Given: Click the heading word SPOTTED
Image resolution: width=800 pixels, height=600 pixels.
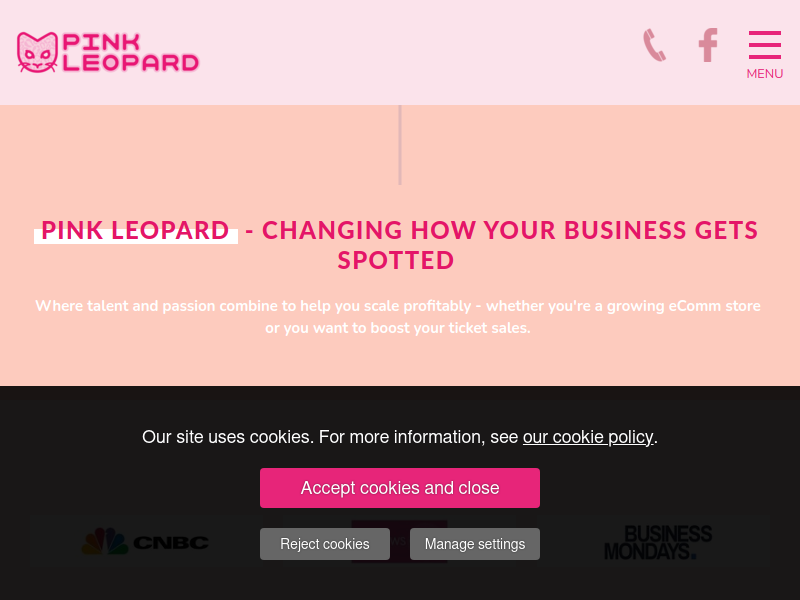Looking at the screenshot, I should coord(395,260).
